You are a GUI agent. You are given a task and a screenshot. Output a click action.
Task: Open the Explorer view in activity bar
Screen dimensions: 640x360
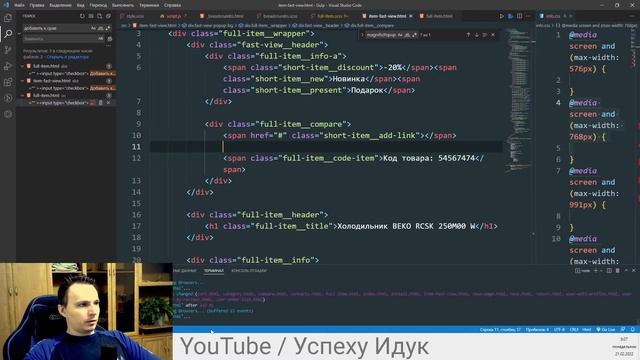point(8,18)
